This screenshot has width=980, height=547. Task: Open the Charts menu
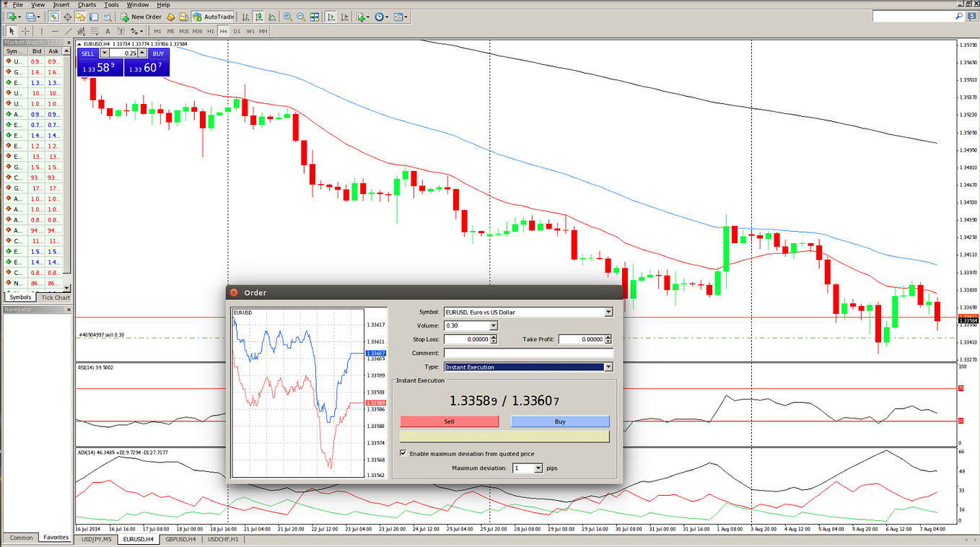(86, 4)
